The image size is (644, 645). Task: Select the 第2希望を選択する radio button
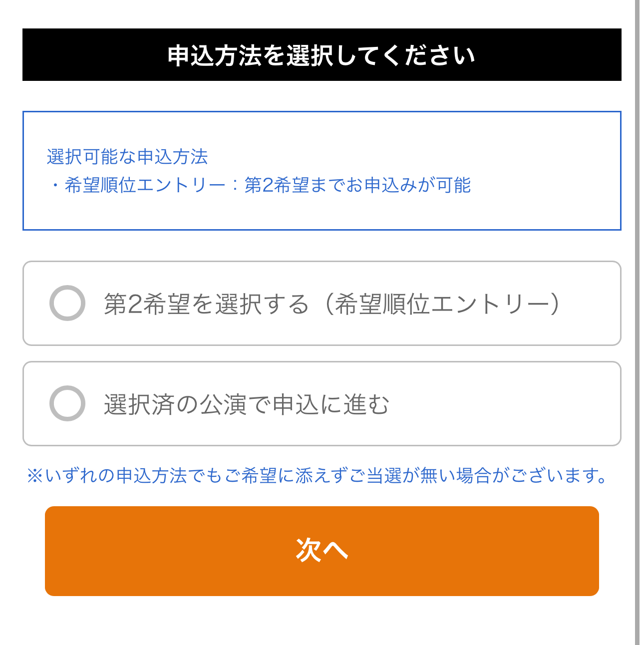(x=67, y=303)
